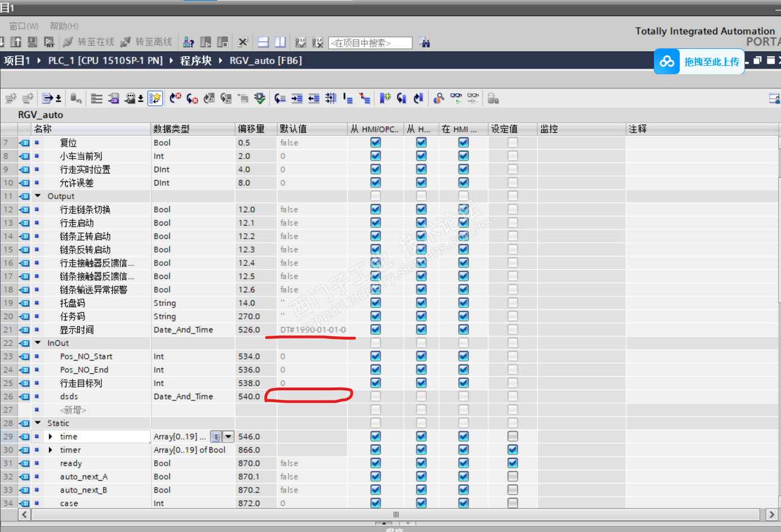Click the empty default value cell for dsds
Viewport: 781px width, 532px height.
pyautogui.click(x=312, y=396)
